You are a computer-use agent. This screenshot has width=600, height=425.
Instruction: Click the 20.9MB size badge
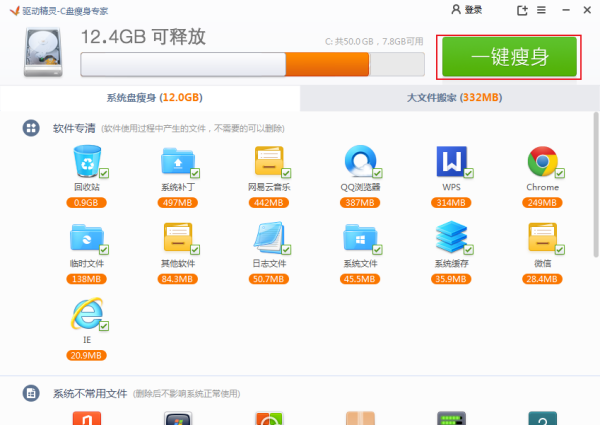click(86, 355)
